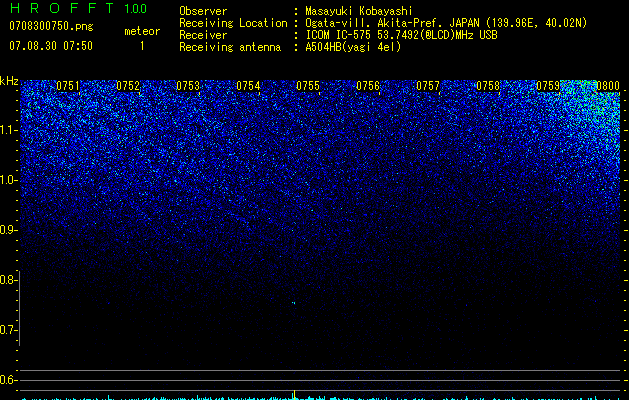The height and width of the screenshot is (400, 629).
Task: Click the 0752 time marker
Action: 128,86
